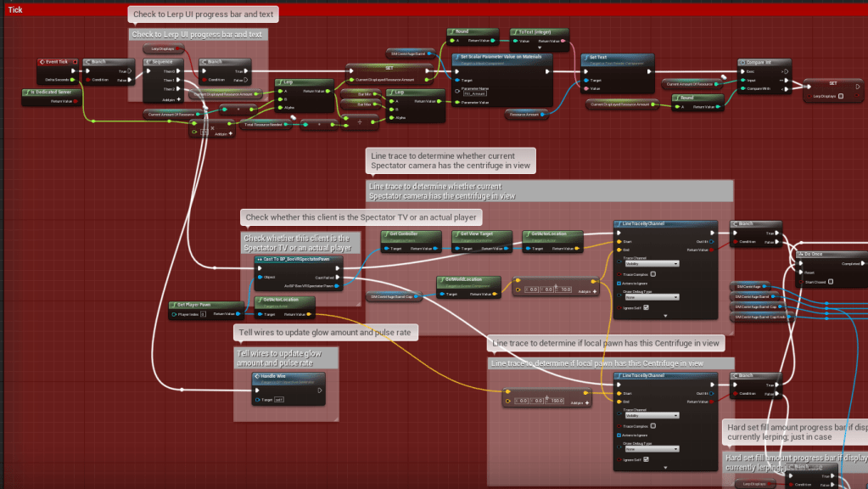Select the 'Check to Lerp UI progress bar' comment header

point(197,35)
